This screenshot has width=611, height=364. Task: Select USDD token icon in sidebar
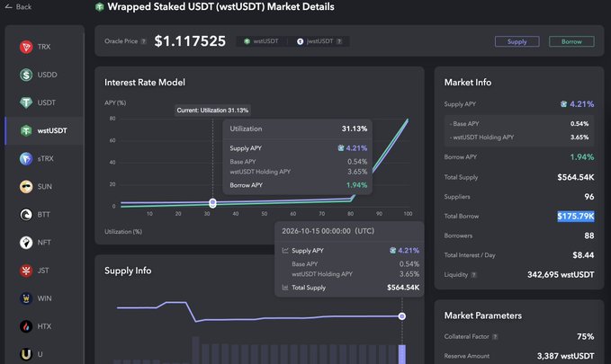[26, 75]
